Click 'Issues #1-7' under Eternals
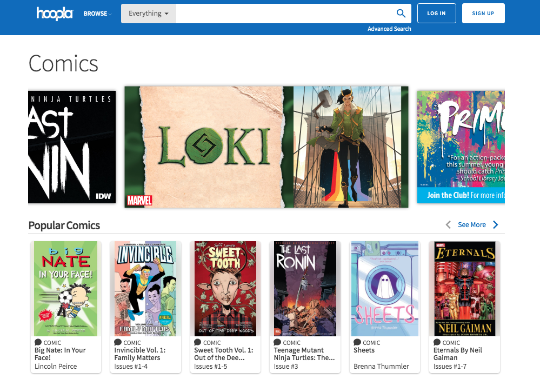Image resolution: width=540 pixels, height=392 pixels. point(450,367)
